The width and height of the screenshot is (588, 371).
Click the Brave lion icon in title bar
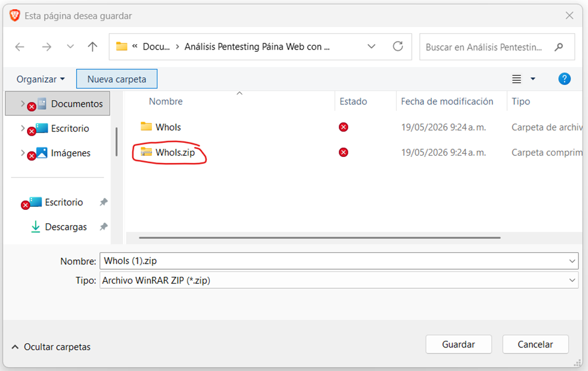[14, 15]
